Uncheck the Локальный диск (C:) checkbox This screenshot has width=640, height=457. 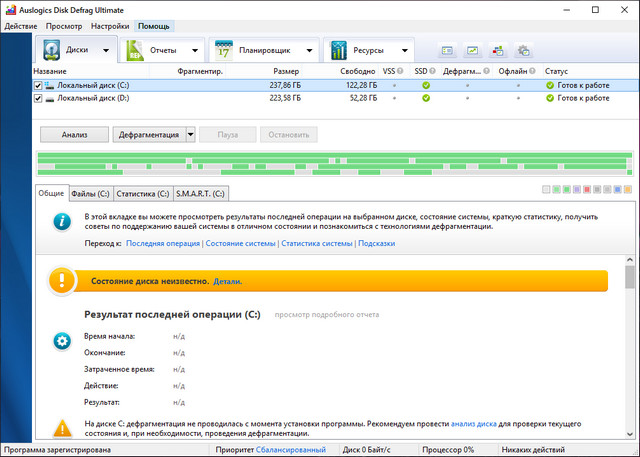(39, 86)
